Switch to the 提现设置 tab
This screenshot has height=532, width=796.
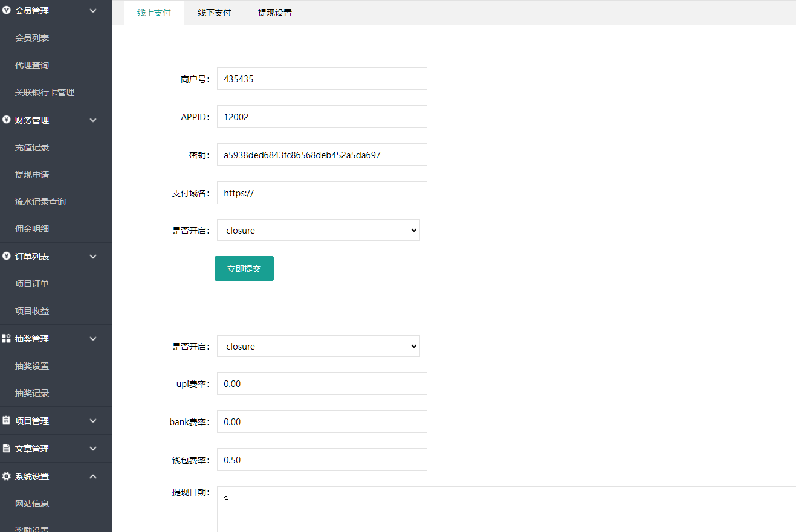coord(274,13)
